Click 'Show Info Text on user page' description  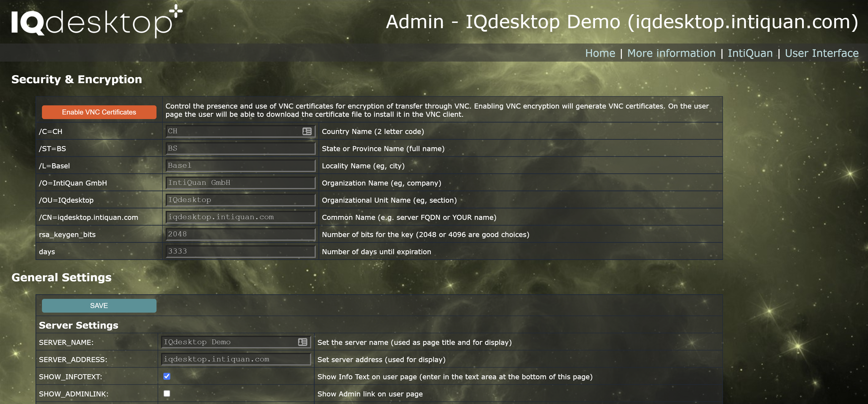pyautogui.click(x=455, y=377)
